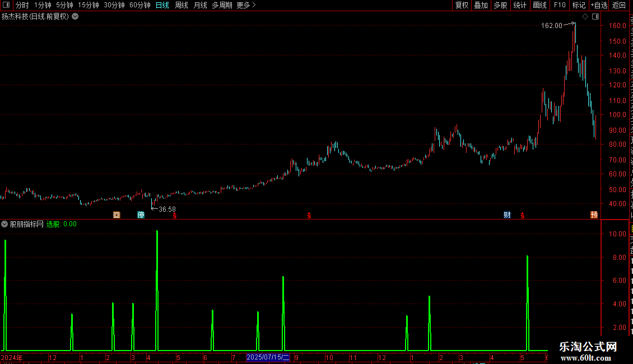Click the highlighted date 2025/07/15/二 marker
This screenshot has width=633, height=364.
[268, 357]
